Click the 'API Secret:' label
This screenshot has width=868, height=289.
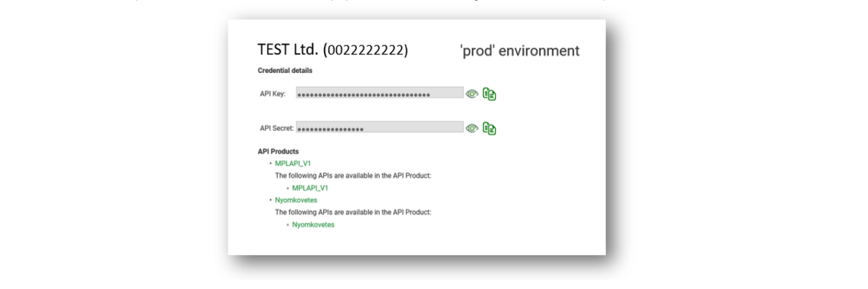pos(276,128)
